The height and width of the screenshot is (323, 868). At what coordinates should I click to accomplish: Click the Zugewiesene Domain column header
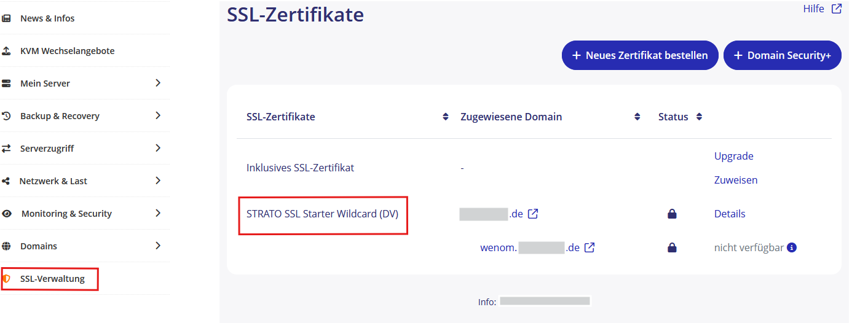click(x=511, y=117)
